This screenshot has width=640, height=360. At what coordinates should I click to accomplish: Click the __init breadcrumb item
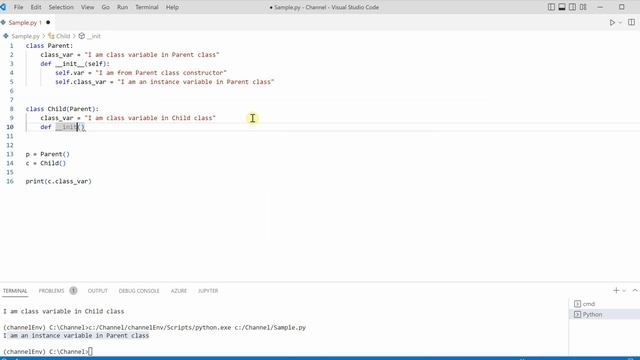point(93,36)
